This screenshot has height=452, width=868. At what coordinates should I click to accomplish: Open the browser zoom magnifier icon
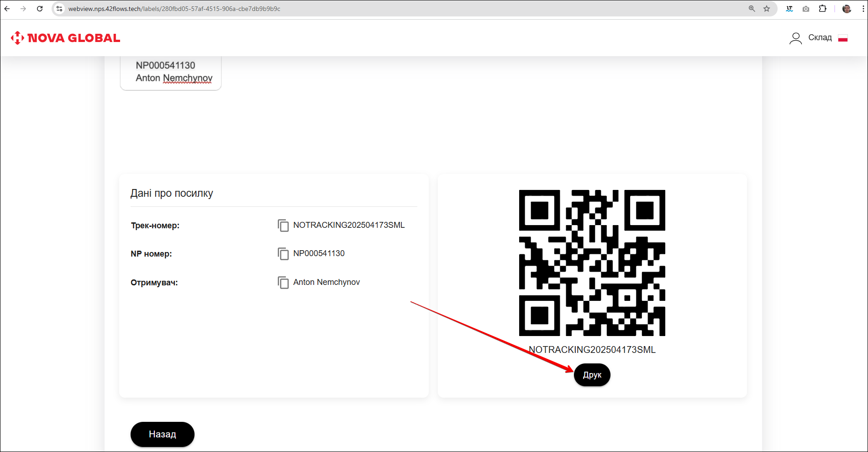(752, 9)
